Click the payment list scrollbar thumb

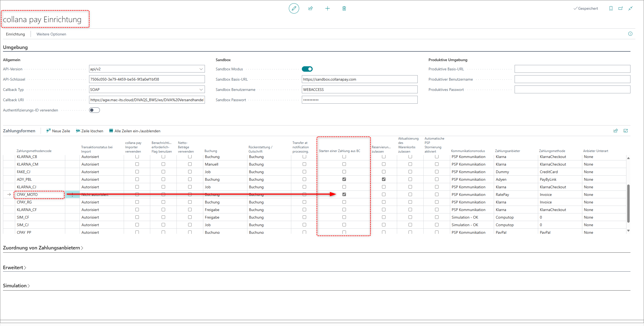tap(628, 203)
